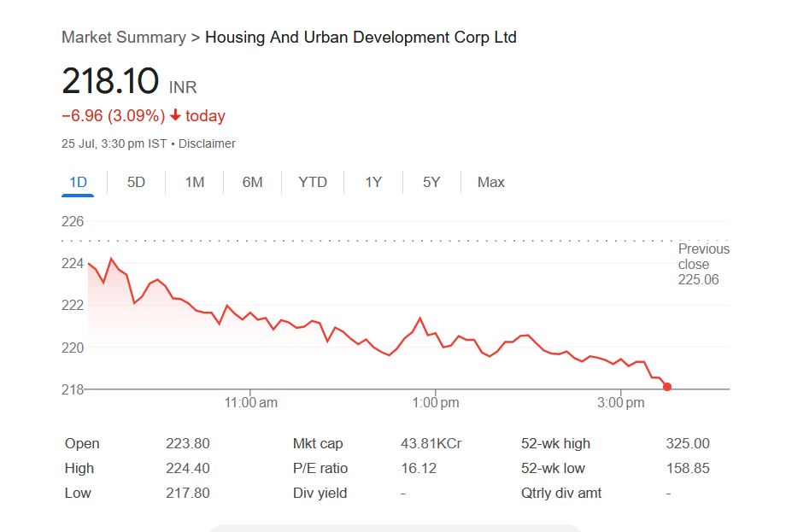Screen dimensions: 786x532
Task: Show the 1M chart range
Action: click(x=195, y=182)
